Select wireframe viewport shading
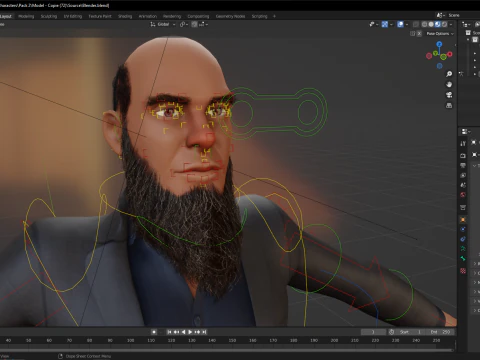This screenshot has height=360, width=480. tap(425, 24)
